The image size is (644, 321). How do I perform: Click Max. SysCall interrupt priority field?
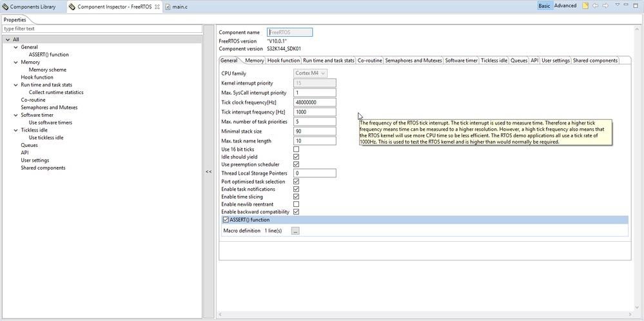tap(315, 92)
